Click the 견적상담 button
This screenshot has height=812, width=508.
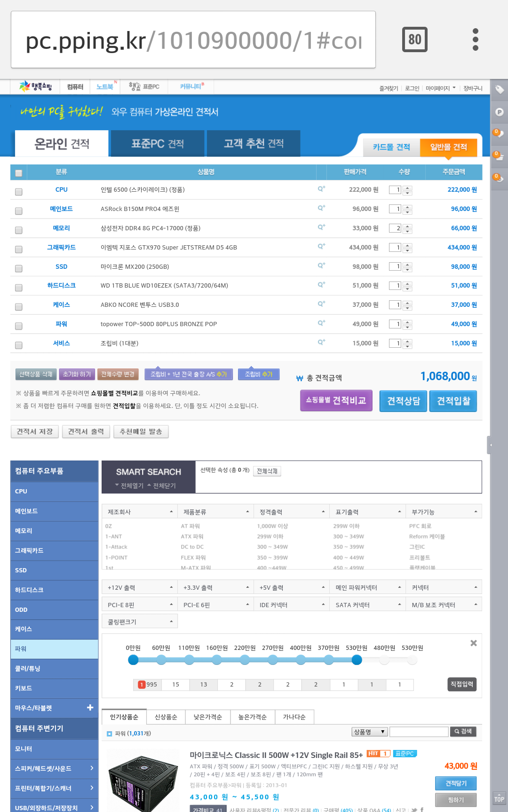click(403, 401)
